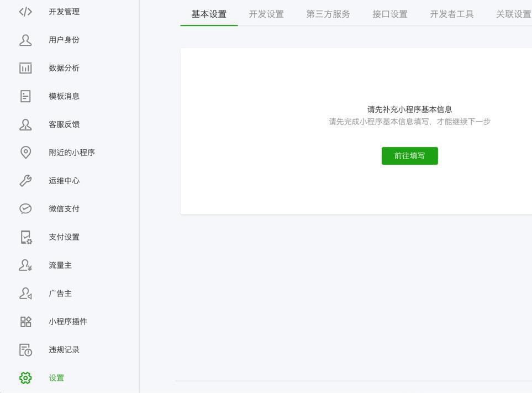Screen dimensions: 532x393
Task: Open the 第三方服务 tab
Action: point(328,14)
